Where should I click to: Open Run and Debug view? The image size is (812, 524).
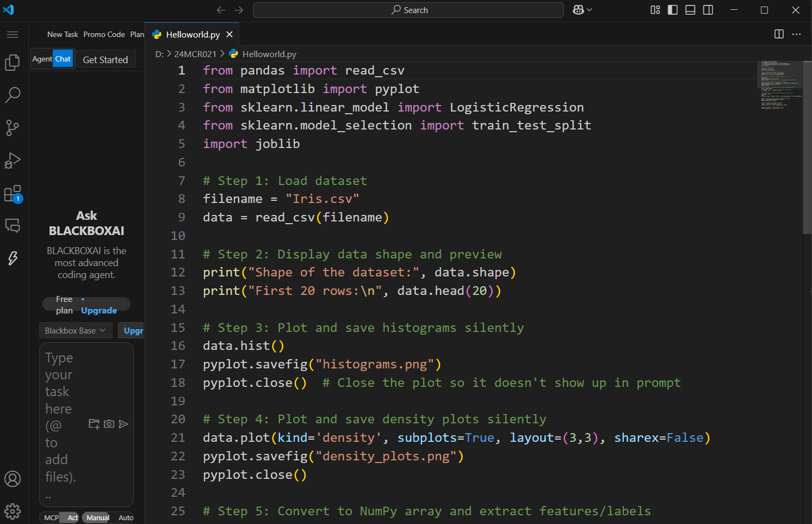[x=13, y=161]
